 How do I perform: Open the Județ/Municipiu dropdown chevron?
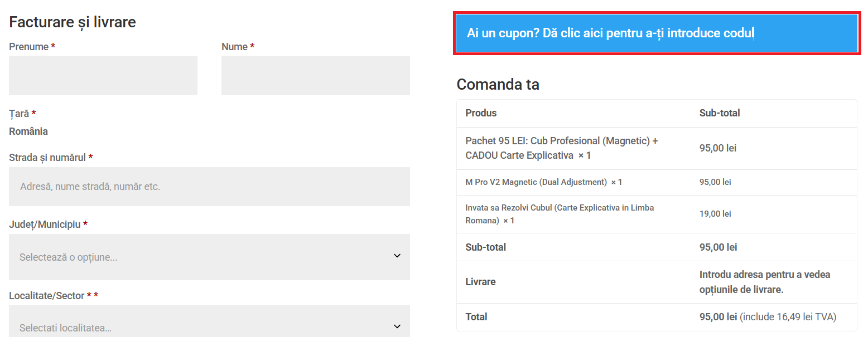pyautogui.click(x=397, y=256)
